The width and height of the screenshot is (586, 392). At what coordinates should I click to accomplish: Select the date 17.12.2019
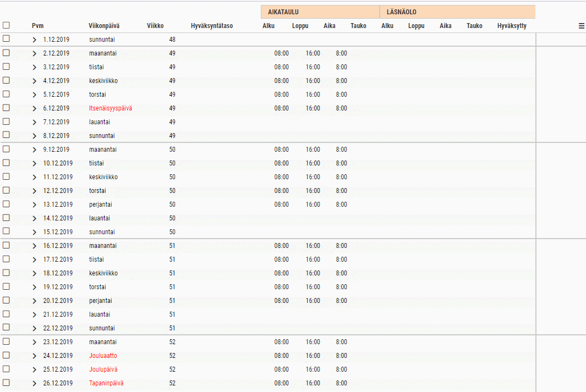coord(58,260)
